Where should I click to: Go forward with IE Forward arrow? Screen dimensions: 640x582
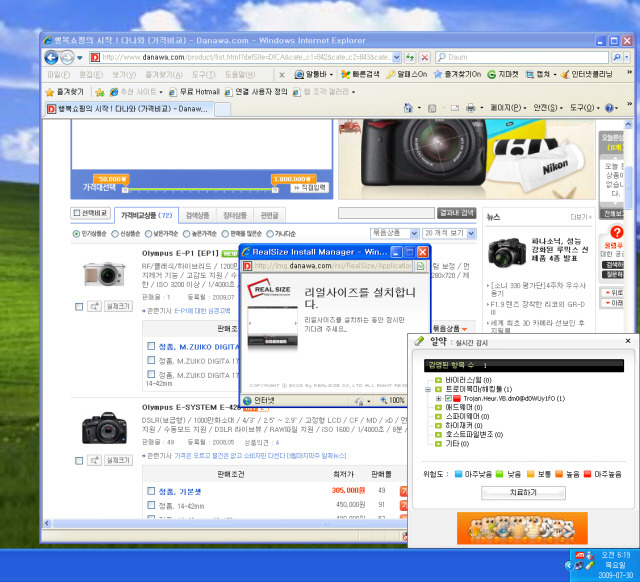pos(67,58)
